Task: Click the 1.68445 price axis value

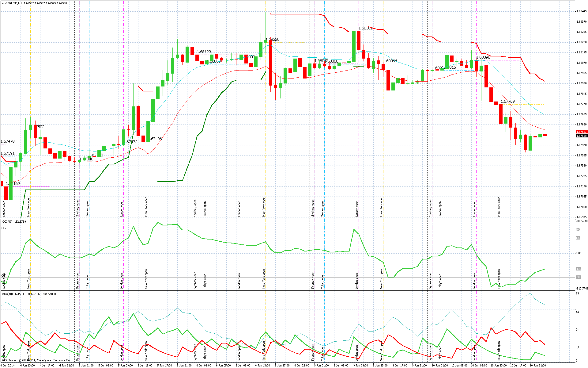Action: (581, 11)
